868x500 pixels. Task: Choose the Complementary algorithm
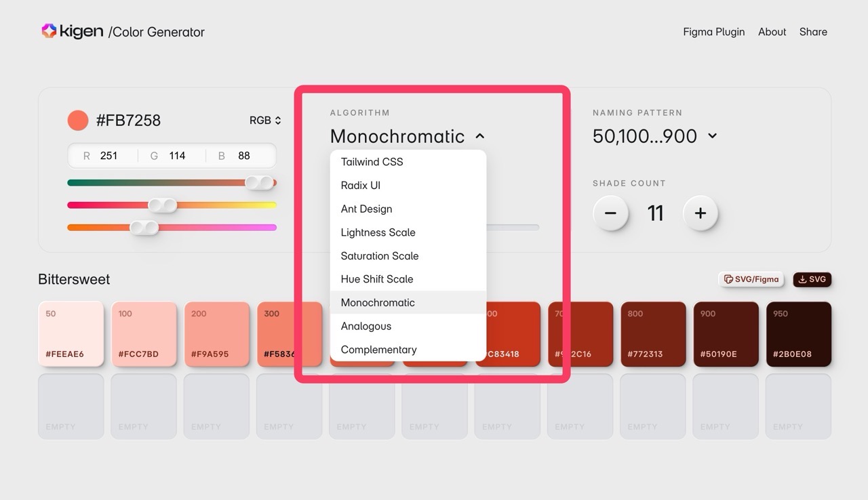(x=378, y=350)
